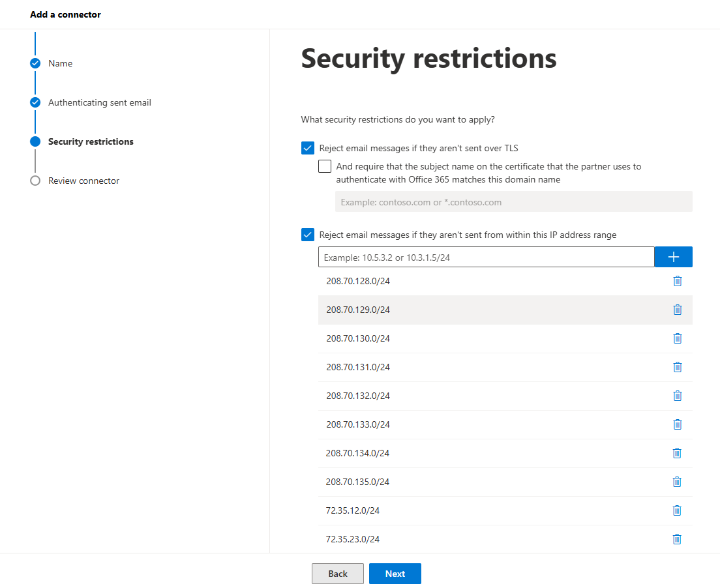Focus the IP address range input field
This screenshot has height=588, width=720.
486,257
